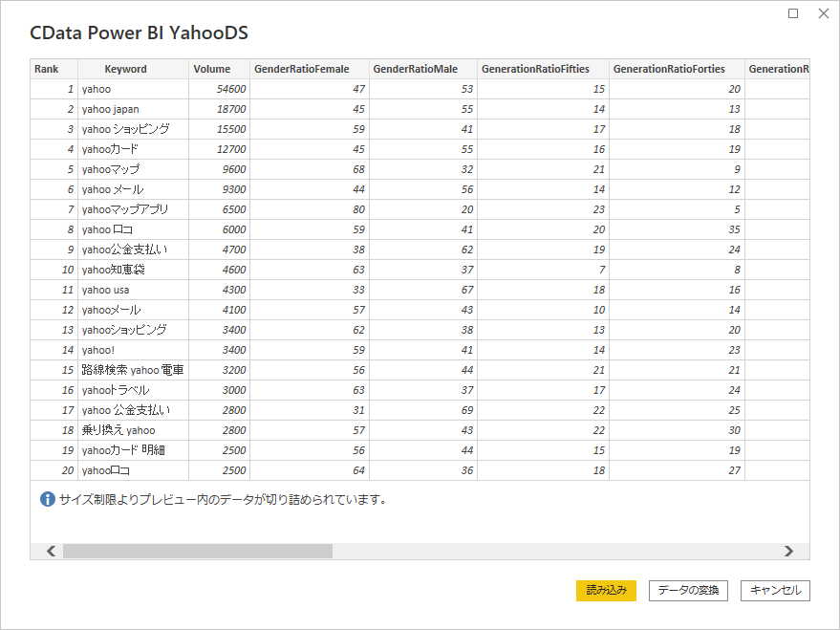840x630 pixels.
Task: Click the size-limit preview truncation message
Action: point(224,500)
